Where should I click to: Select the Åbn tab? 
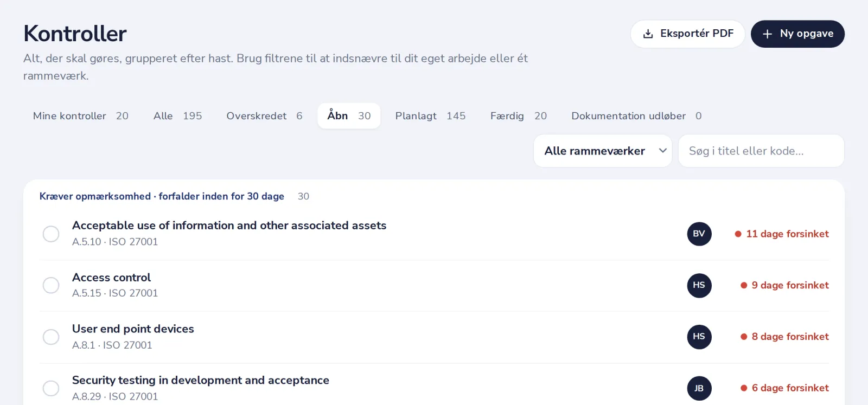[x=349, y=116]
